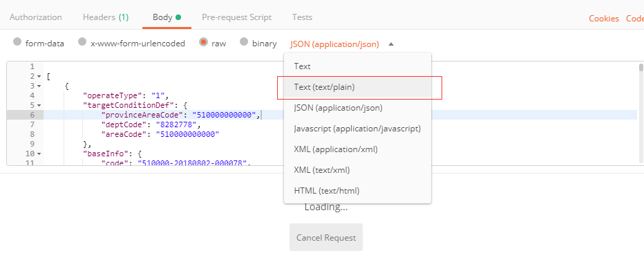Select the Body tab
The image size is (644, 269).
167,17
